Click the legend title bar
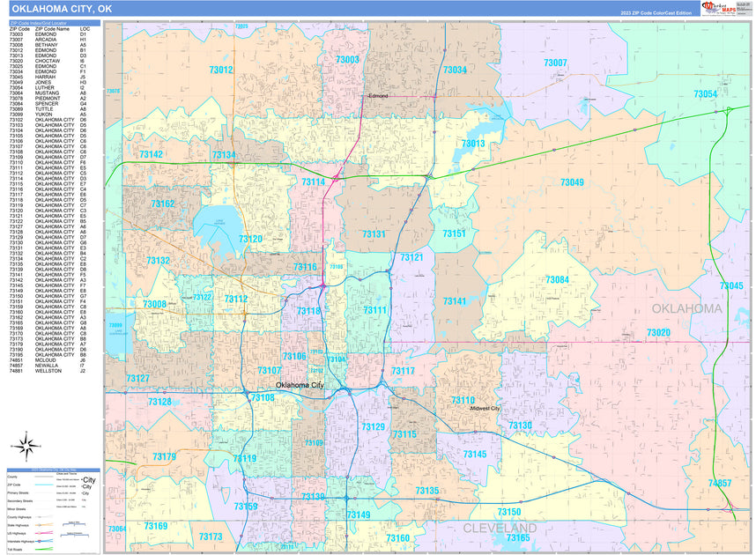 click(x=53, y=469)
